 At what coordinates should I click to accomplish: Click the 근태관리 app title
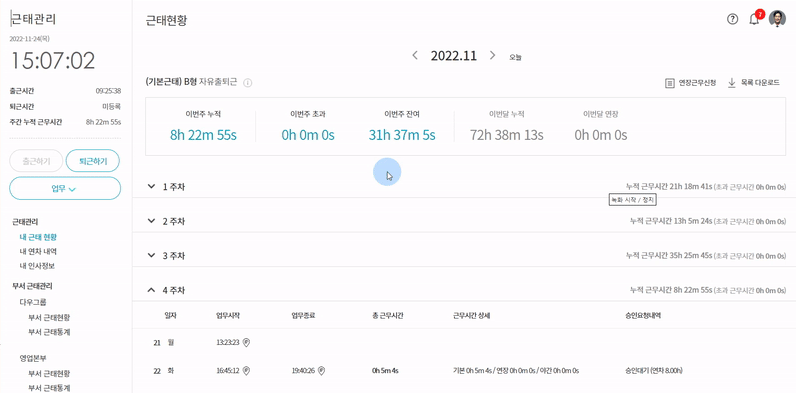(34, 19)
